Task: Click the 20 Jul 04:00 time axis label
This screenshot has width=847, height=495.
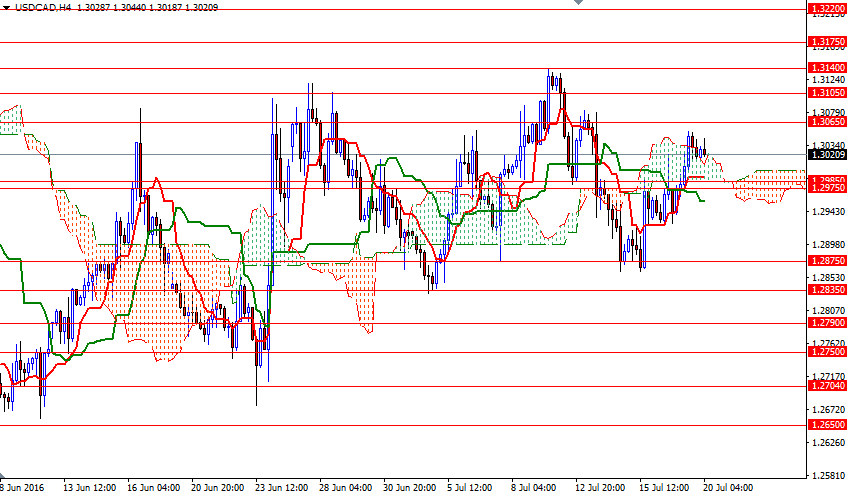Action: [x=729, y=488]
